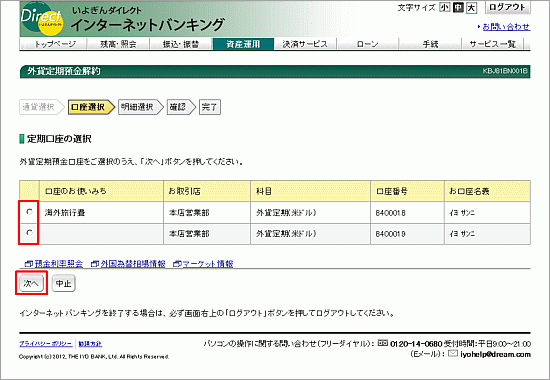Open 手続 tab

(430, 44)
